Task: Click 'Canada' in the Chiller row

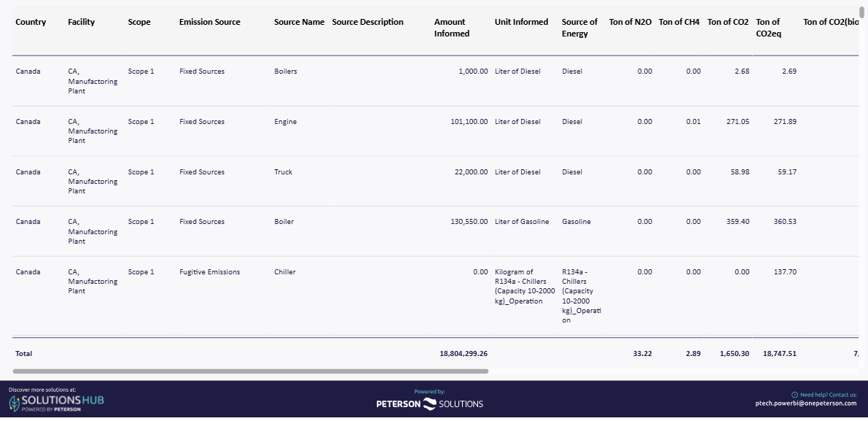Action: pos(28,272)
